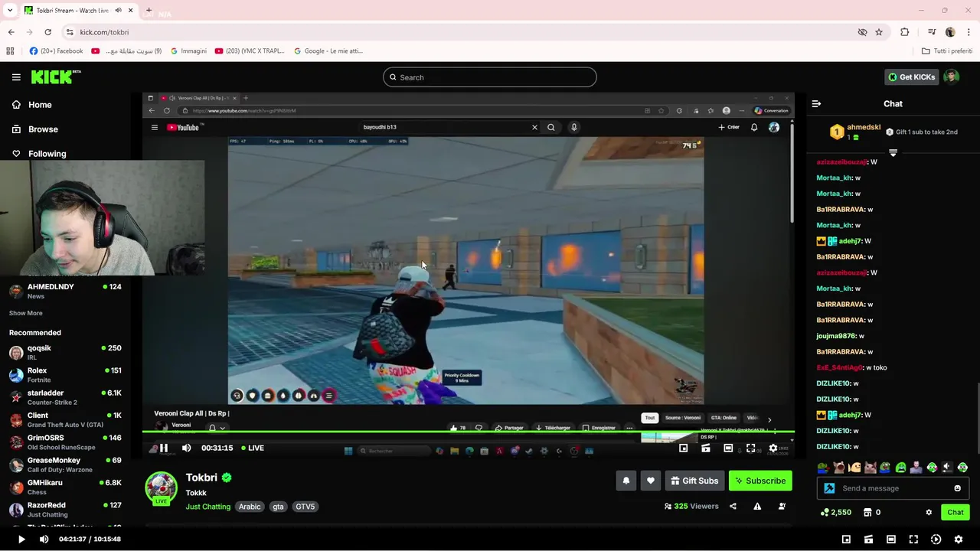The image size is (980, 551).
Task: Open the Chrome three-dot menu
Action: [x=969, y=32]
